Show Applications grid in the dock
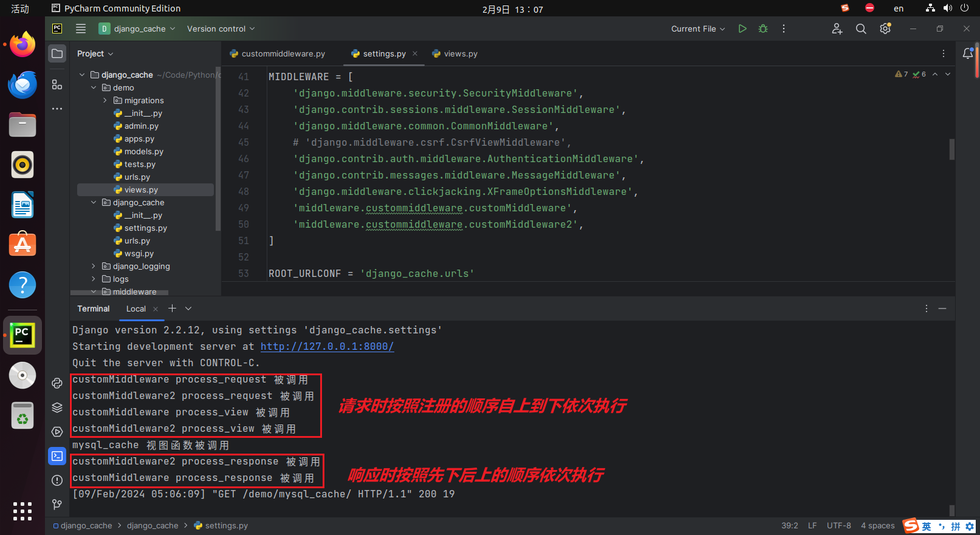 (x=22, y=511)
